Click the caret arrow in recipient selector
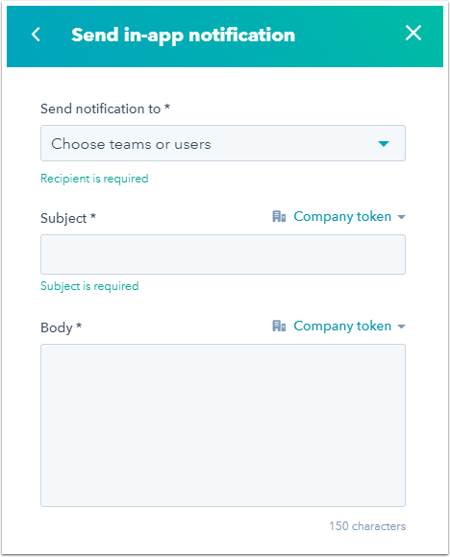Viewport: 450px width, 557px height. 383,144
